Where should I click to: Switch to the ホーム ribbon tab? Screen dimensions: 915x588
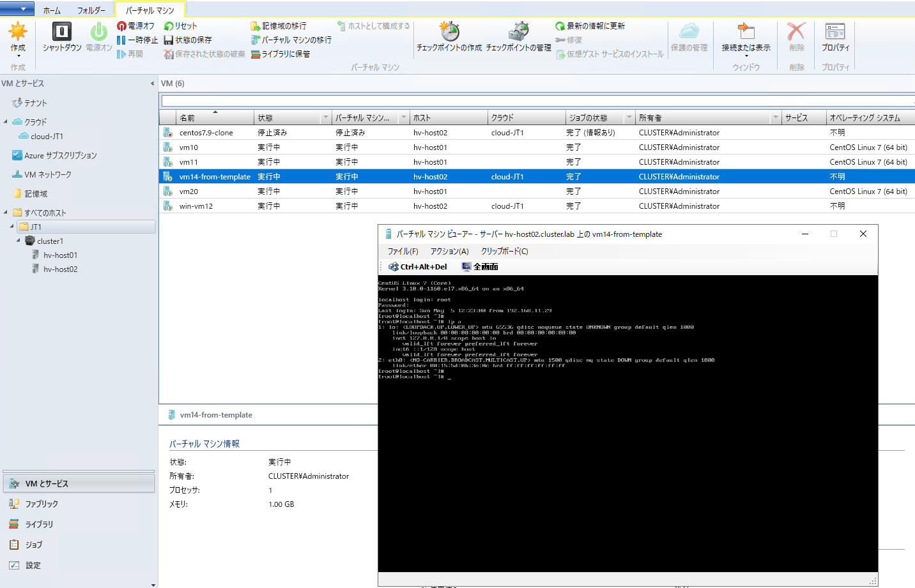[51, 10]
